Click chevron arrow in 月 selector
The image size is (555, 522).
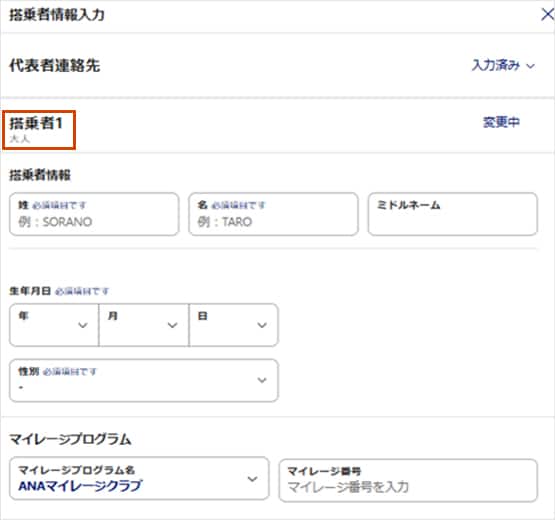click(x=172, y=325)
